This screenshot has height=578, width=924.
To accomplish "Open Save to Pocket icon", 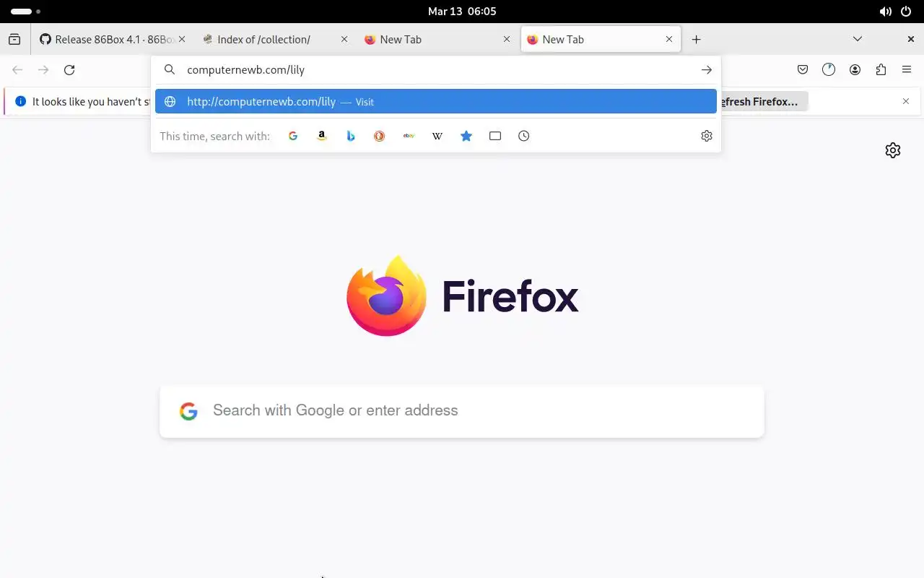I will point(803,70).
